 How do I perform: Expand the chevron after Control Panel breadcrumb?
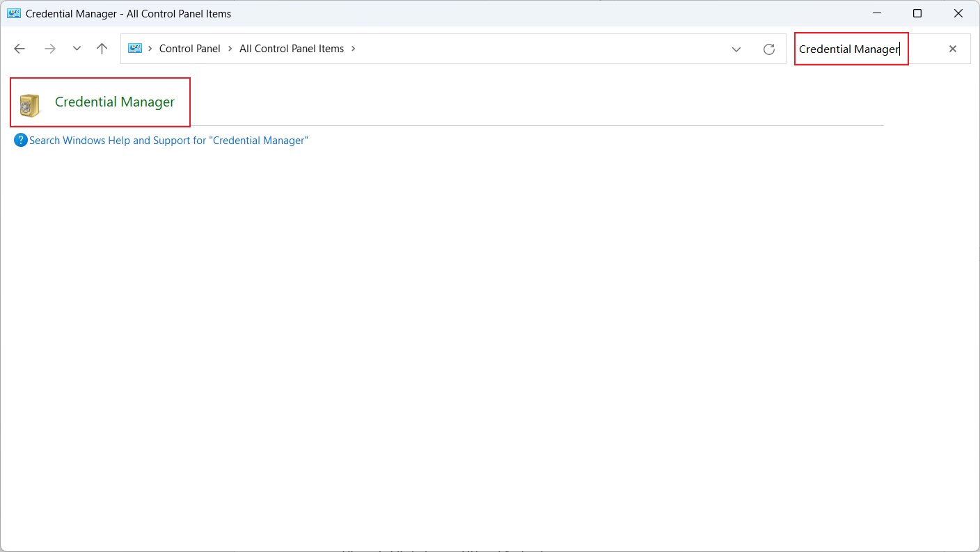click(229, 48)
